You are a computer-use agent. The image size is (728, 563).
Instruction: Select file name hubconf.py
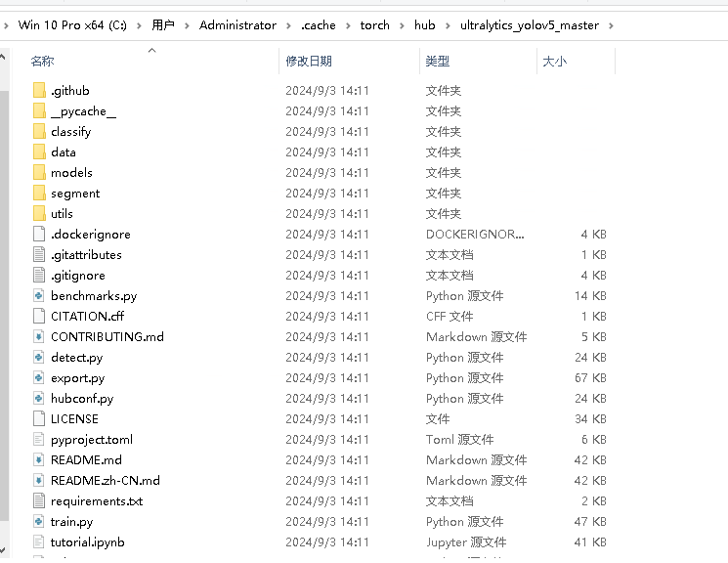[x=82, y=399]
